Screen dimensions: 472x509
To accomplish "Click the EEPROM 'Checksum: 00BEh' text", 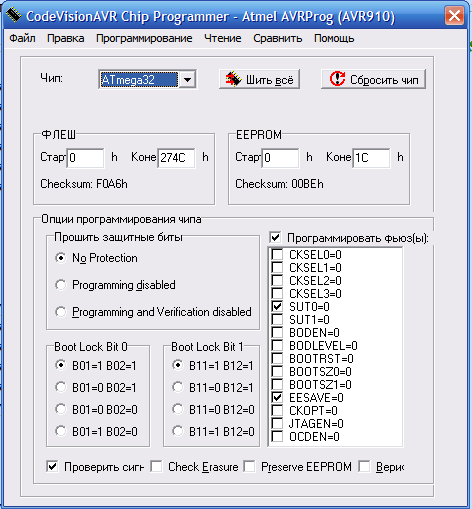I will (279, 184).
